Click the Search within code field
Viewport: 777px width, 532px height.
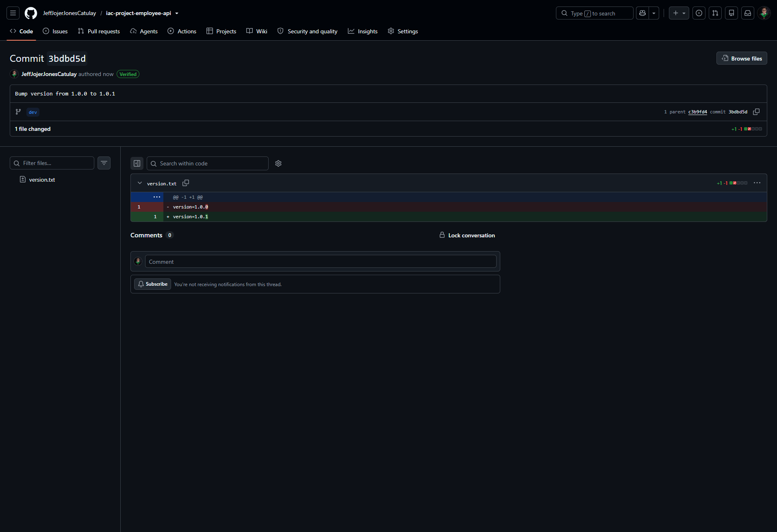[x=208, y=163]
